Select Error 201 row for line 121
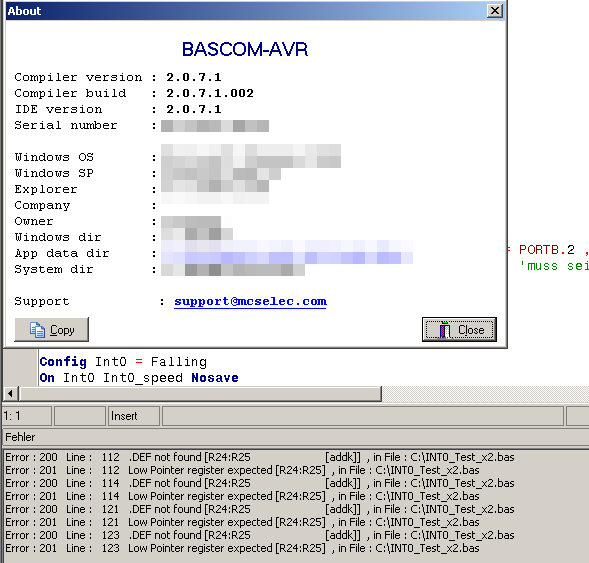 (x=242, y=522)
